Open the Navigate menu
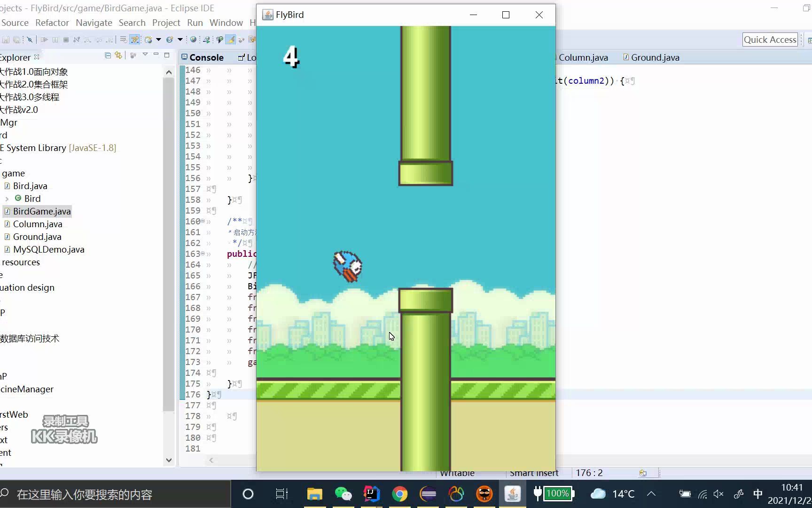 click(x=94, y=23)
